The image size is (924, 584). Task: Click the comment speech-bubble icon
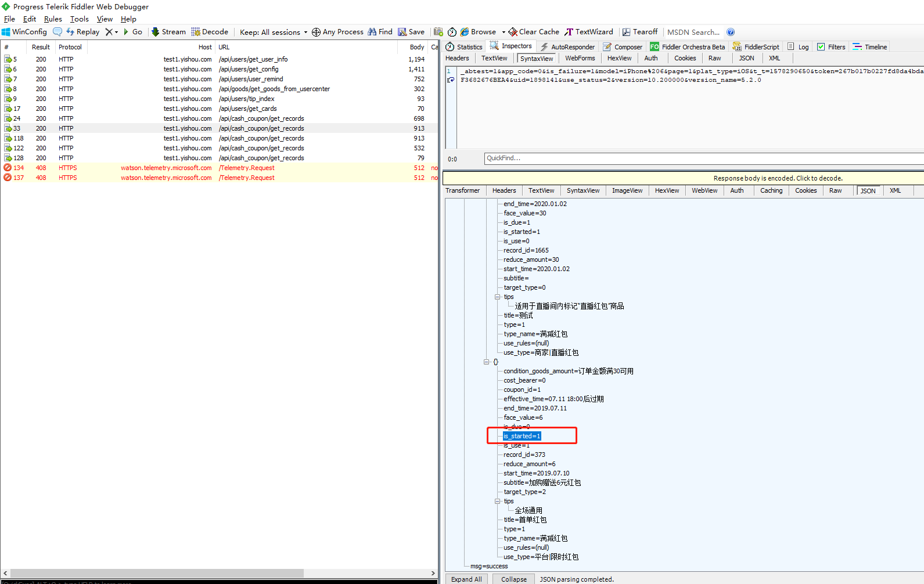click(x=57, y=32)
